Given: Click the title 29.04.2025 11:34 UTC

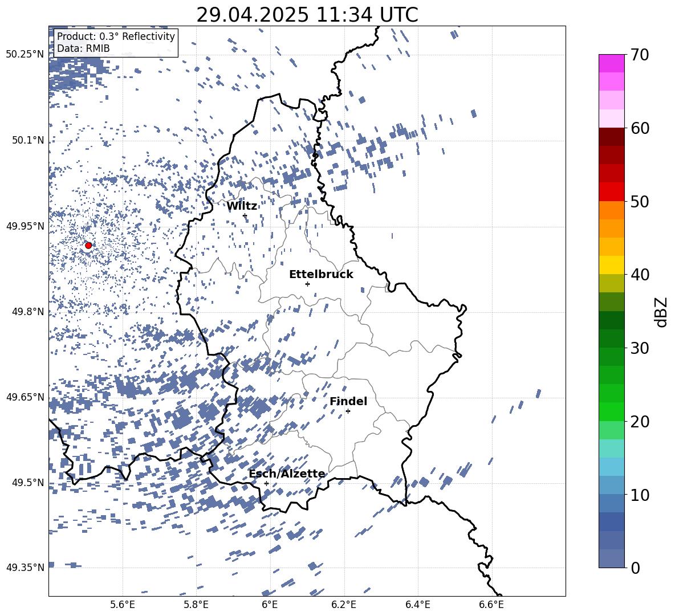Looking at the screenshot, I should (307, 15).
